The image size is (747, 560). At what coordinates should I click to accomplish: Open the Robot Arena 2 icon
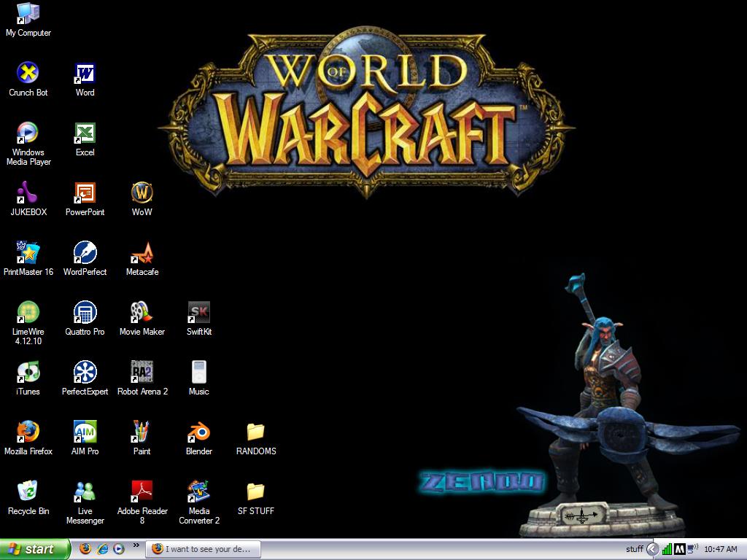click(142, 373)
